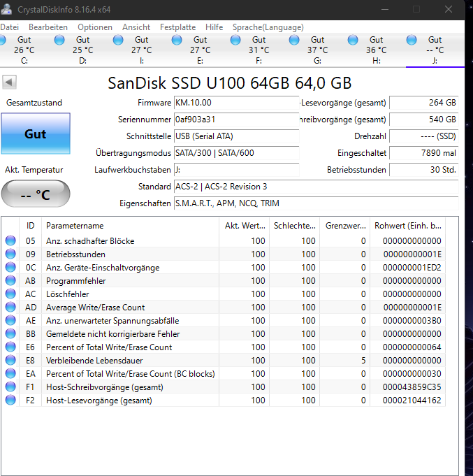Click the Verbleibende Lebensdauer parameter name

tap(94, 361)
